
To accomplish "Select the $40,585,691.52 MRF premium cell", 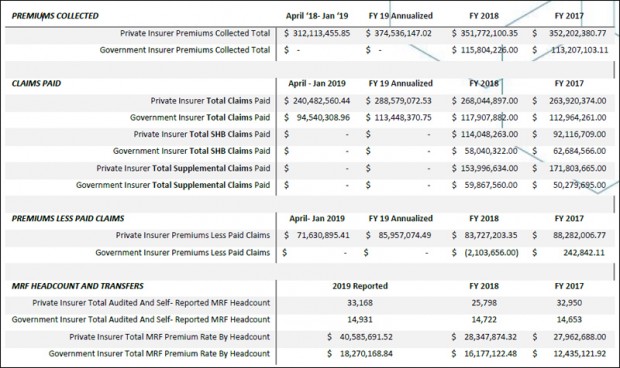I will pos(360,337).
